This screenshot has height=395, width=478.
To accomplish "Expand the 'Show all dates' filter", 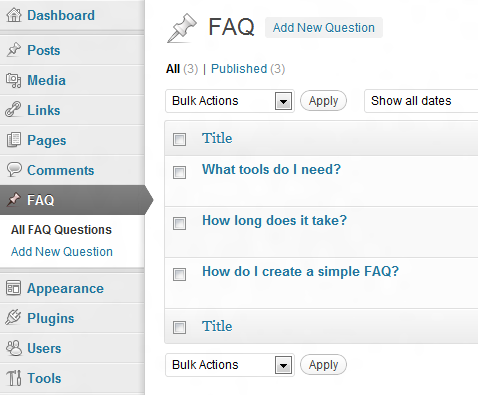I will pyautogui.click(x=421, y=101).
